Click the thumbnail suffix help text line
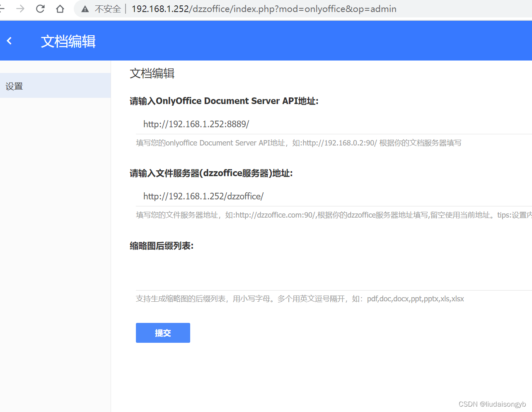Image resolution: width=532 pixels, height=412 pixels. tap(300, 298)
